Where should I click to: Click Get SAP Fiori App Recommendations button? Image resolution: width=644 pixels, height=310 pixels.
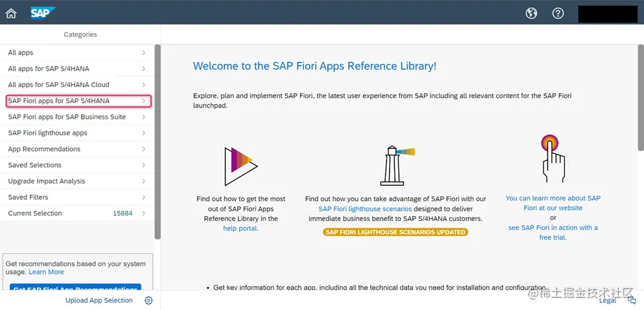[x=75, y=287]
